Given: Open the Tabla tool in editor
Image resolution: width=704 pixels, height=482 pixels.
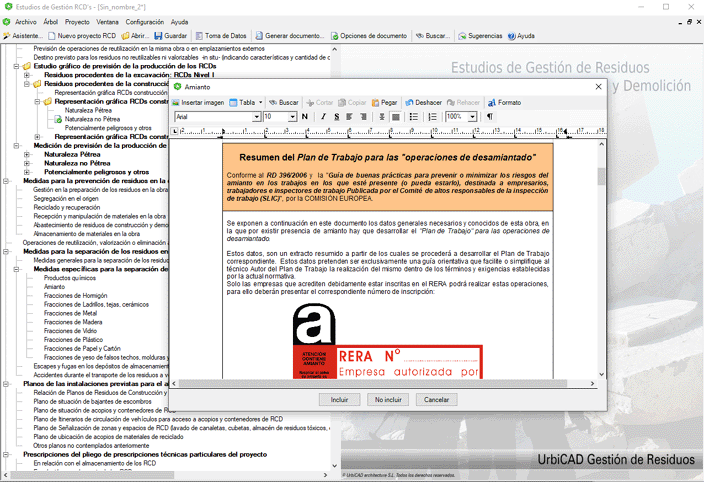Looking at the screenshot, I should coord(243,103).
